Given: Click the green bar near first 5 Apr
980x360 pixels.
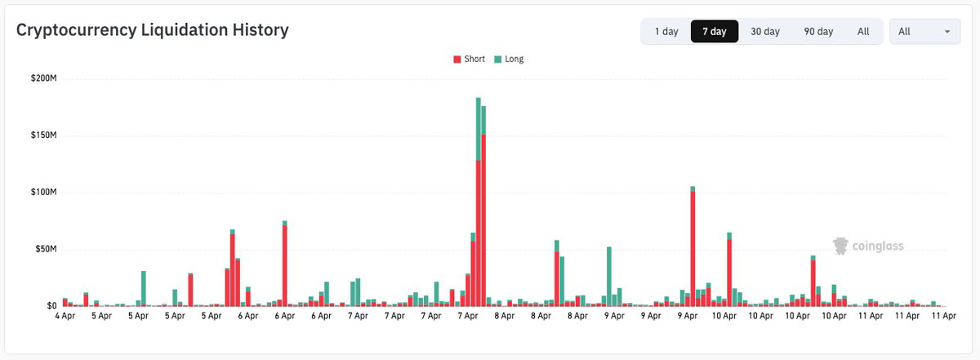Looking at the screenshot, I should (x=144, y=287).
